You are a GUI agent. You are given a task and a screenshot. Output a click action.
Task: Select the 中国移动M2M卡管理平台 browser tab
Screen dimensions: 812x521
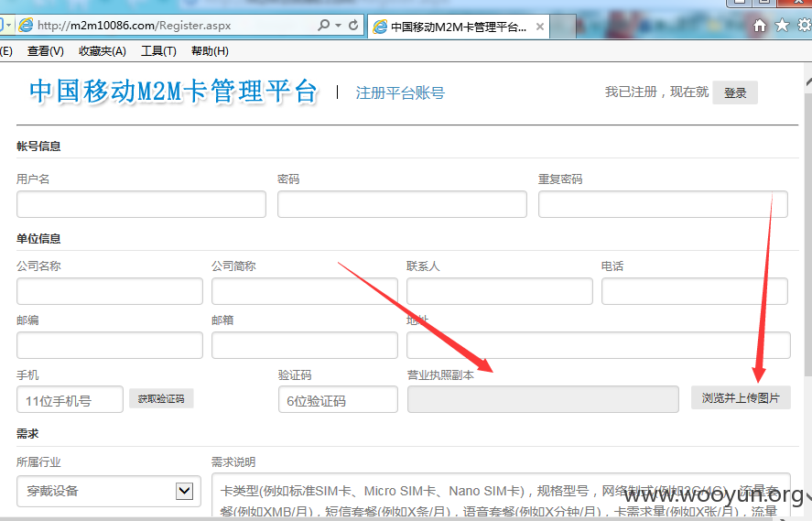458,27
